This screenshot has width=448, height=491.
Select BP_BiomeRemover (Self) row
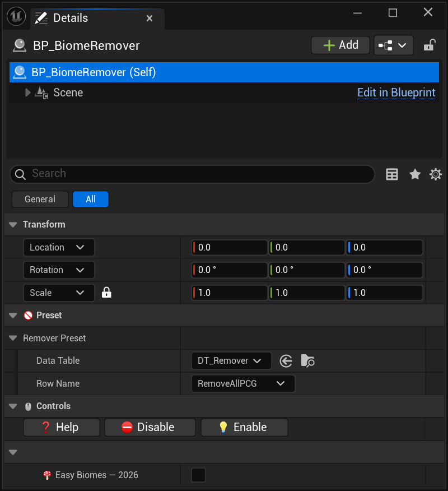224,72
